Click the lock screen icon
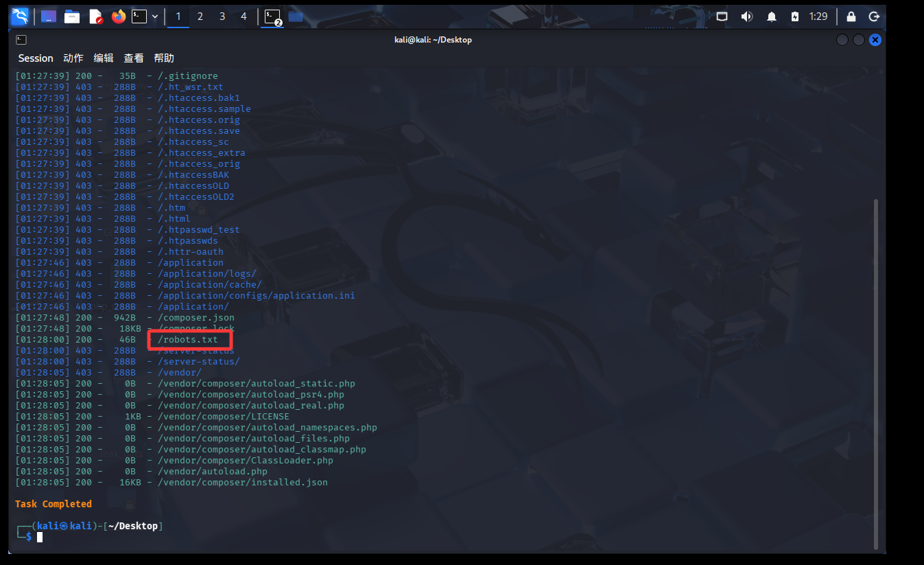The image size is (924, 565). click(x=851, y=16)
